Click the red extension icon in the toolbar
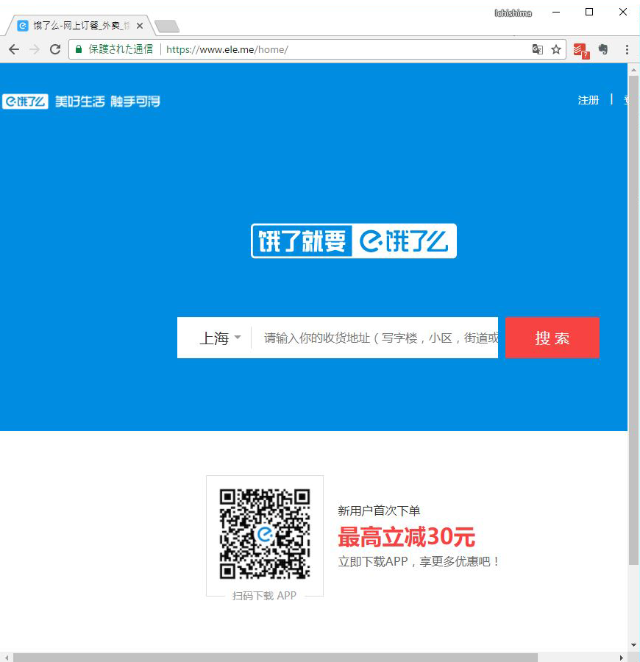Image resolution: width=640 pixels, height=662 pixels. tap(581, 51)
